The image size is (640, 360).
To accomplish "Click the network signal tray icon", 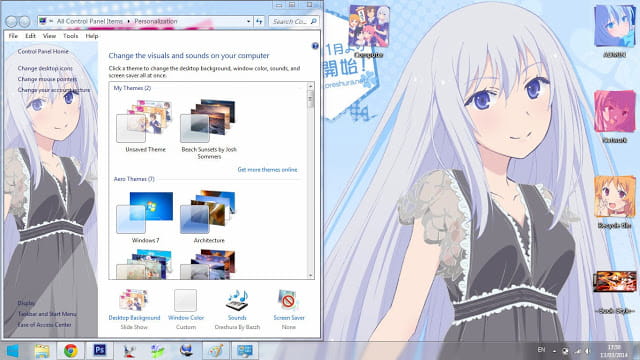I will [577, 351].
